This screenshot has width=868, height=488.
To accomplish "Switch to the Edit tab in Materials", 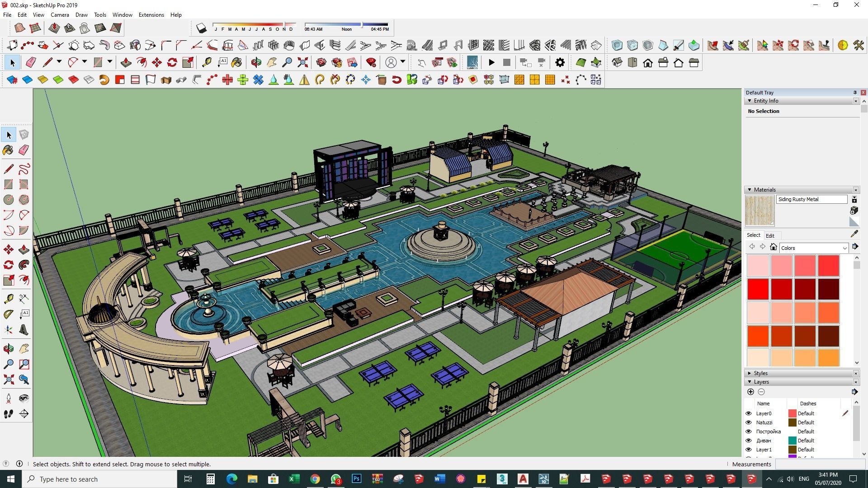I will [x=770, y=235].
